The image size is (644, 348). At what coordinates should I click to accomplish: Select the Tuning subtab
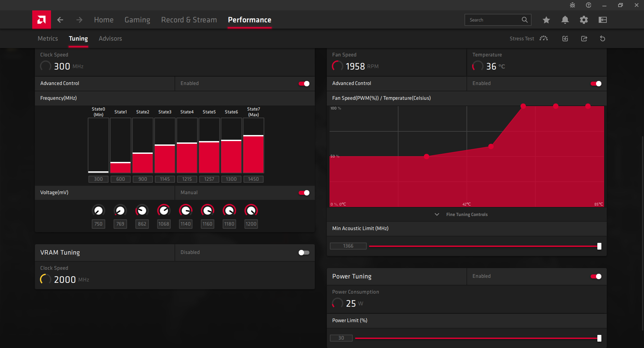point(78,39)
